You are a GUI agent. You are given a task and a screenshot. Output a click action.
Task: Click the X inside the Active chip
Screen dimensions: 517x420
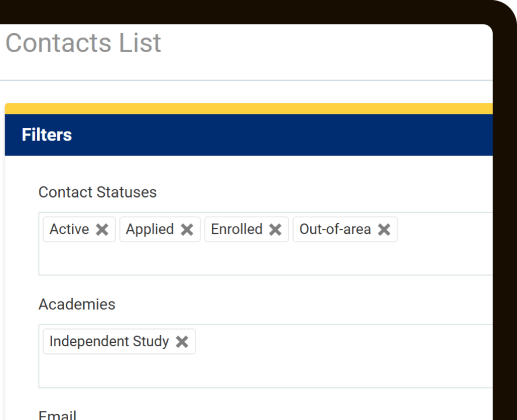(102, 229)
